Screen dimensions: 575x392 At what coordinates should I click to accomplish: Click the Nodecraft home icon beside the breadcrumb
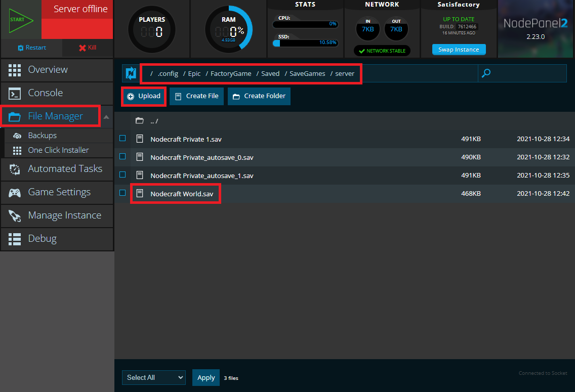(131, 73)
